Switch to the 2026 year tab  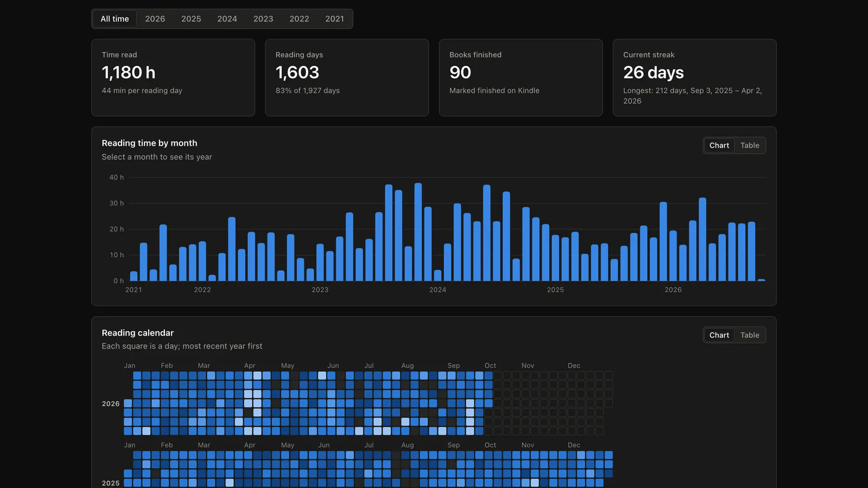point(155,19)
